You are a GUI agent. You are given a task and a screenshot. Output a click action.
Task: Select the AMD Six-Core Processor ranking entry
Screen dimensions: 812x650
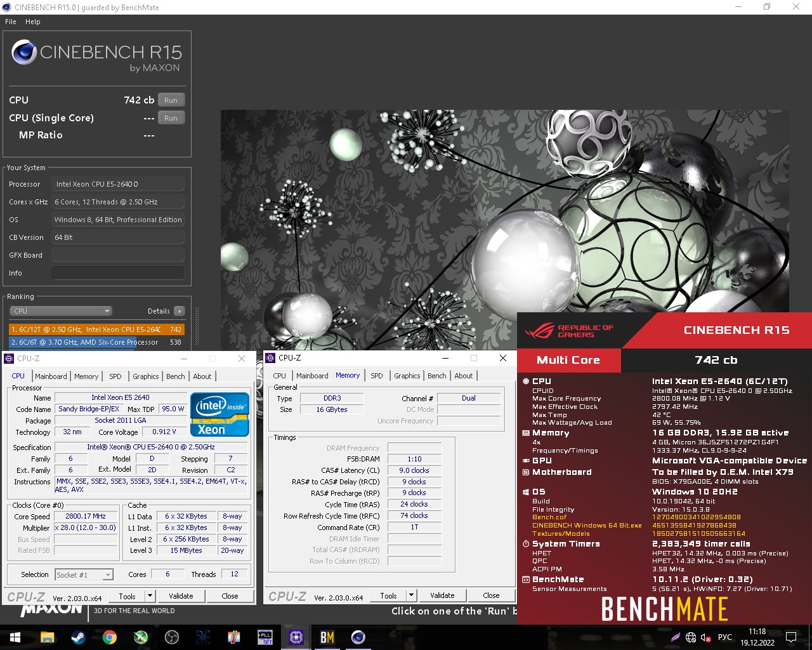pyautogui.click(x=96, y=342)
